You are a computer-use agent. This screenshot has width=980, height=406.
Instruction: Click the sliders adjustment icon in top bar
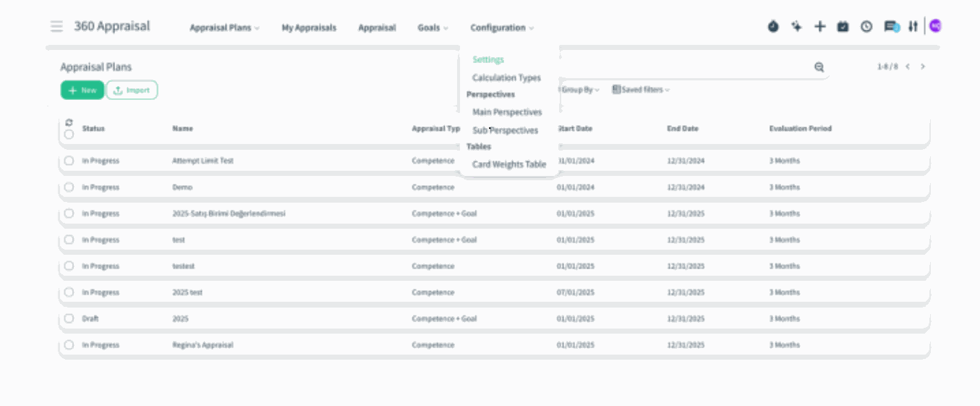913,27
